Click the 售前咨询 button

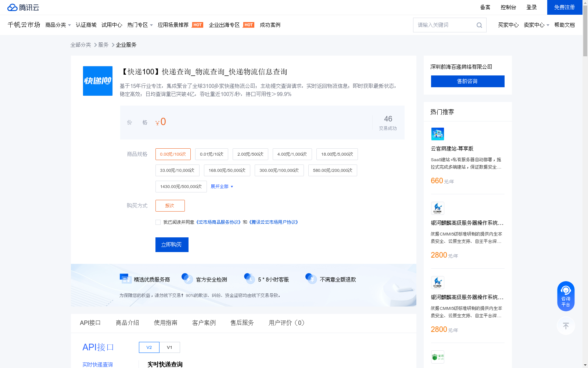(468, 81)
